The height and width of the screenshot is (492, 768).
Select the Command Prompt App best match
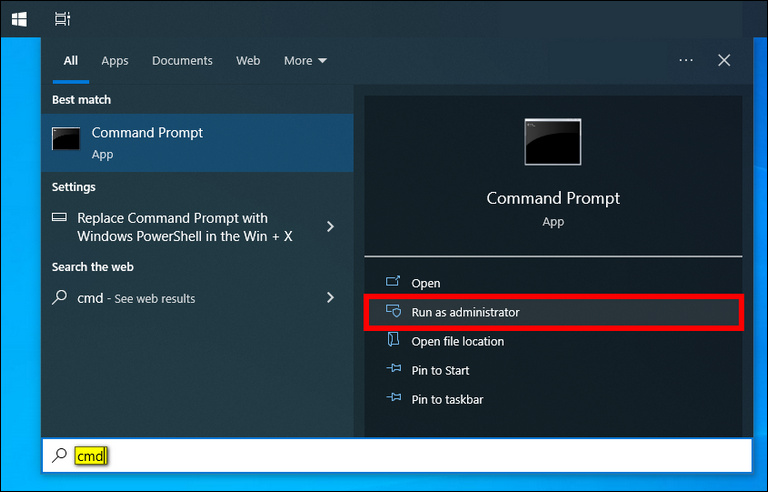pyautogui.click(x=197, y=143)
